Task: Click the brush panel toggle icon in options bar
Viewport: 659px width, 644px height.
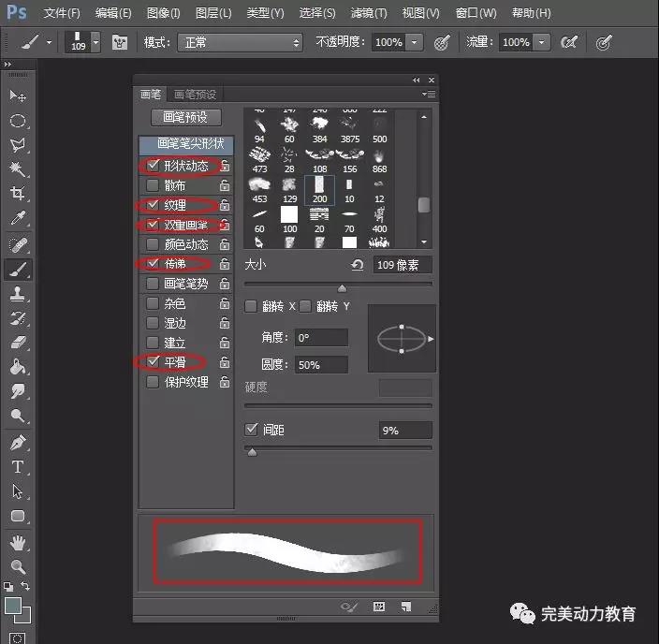Action: click(x=119, y=42)
